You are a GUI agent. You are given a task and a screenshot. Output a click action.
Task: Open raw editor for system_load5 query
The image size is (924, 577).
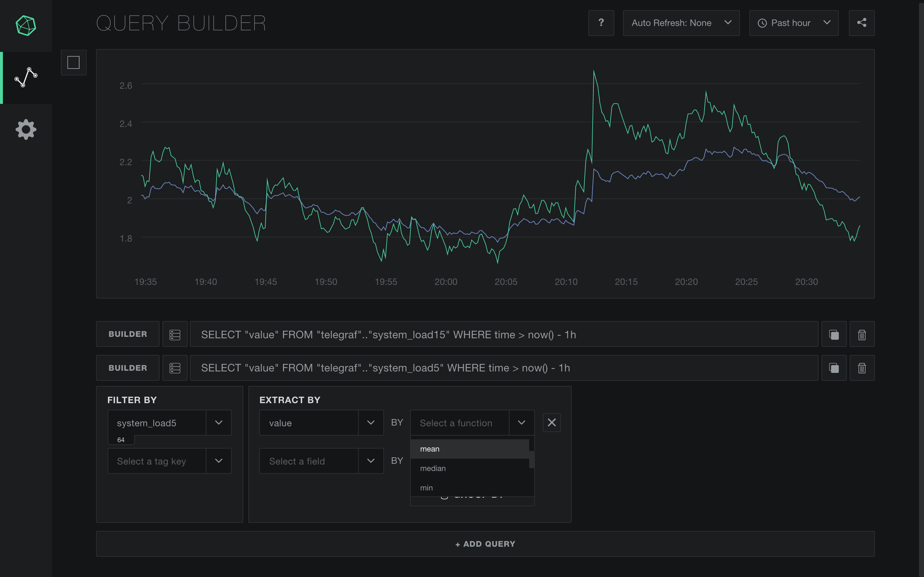coord(175,368)
